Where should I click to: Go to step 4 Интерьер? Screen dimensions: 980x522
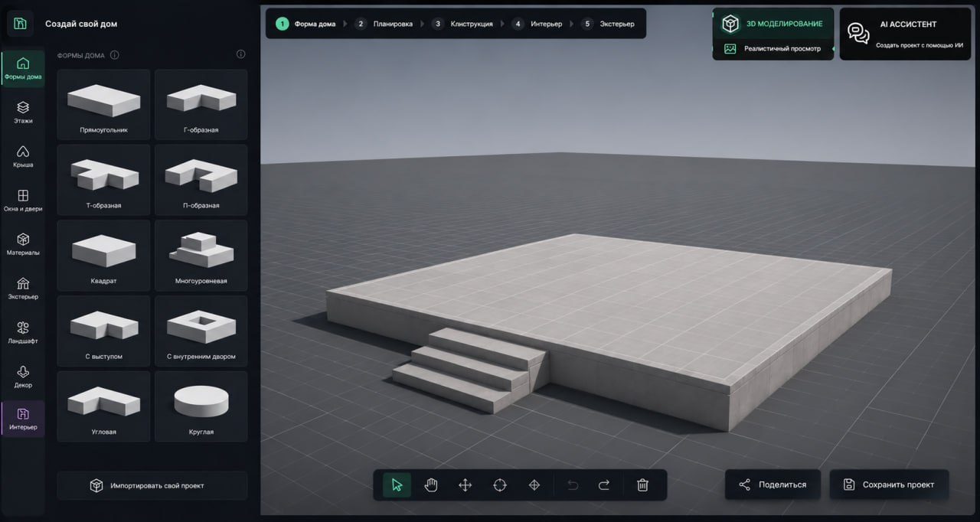[537, 24]
